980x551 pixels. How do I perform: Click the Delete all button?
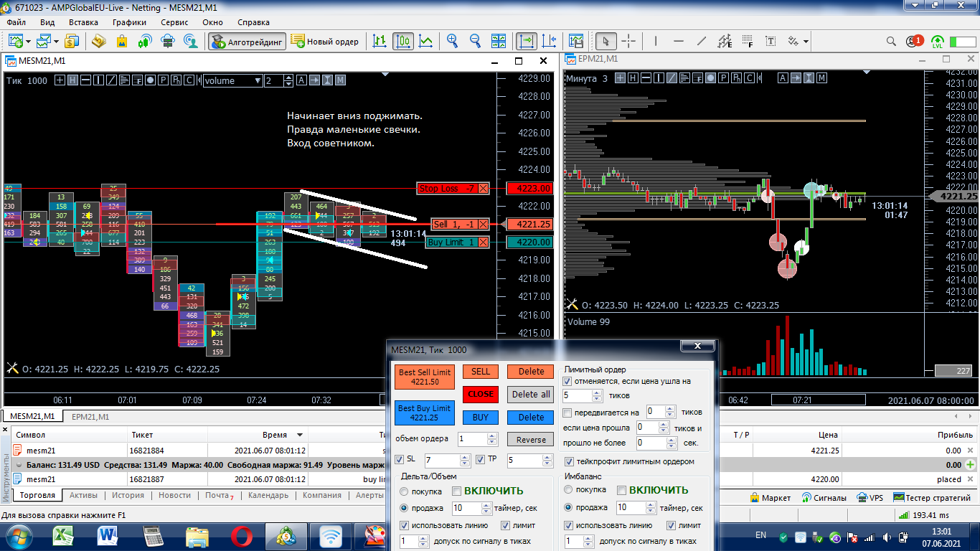(531, 394)
